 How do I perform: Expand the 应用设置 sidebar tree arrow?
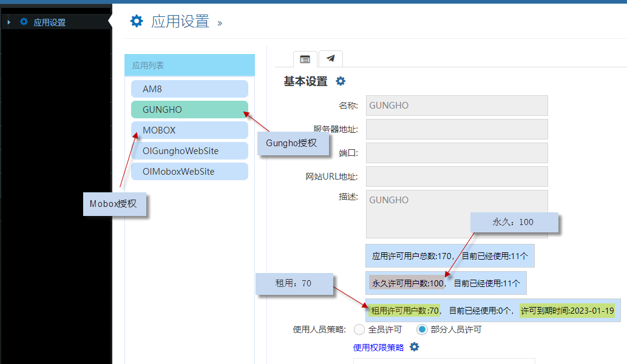[8, 22]
